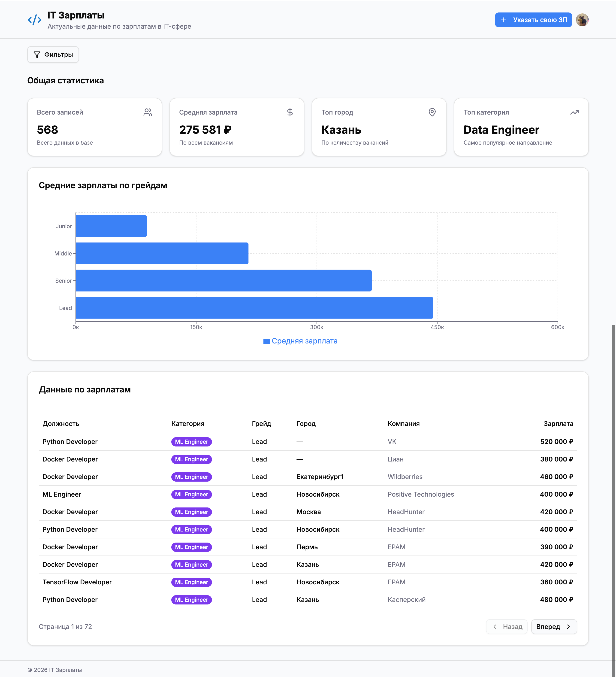Screen dimensions: 616x677
Task: Click the code brackets logo icon
Action: point(35,20)
